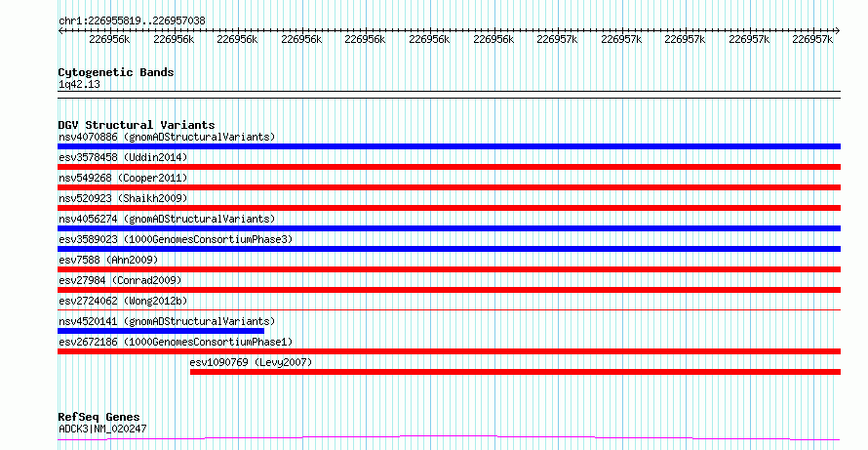Open variant esv2672186 (1000GenomesConsortiumPhase1) label
Screen dimensions: 868x450
pos(176,342)
